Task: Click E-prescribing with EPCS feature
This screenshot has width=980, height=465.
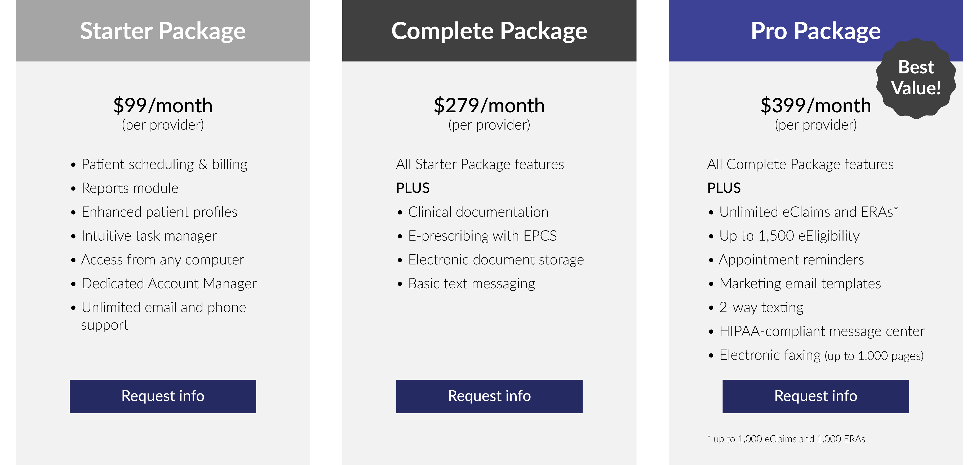Action: pyautogui.click(x=482, y=236)
